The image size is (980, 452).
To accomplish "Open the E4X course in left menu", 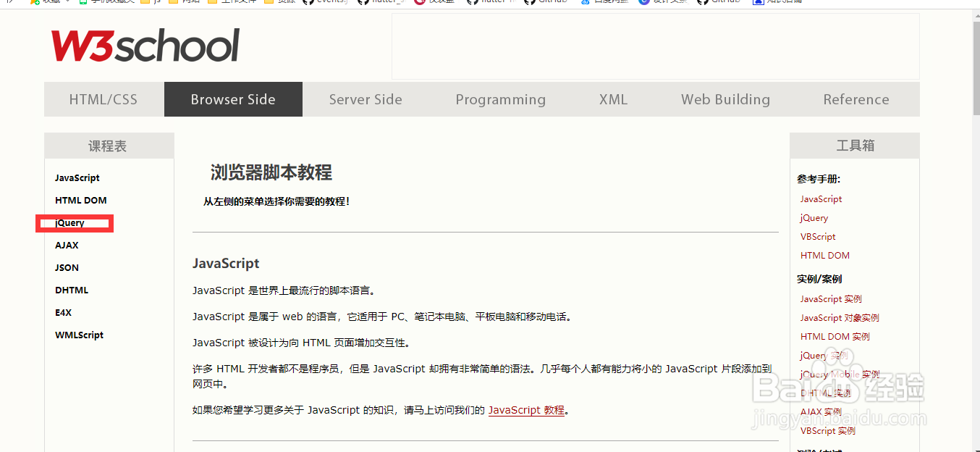I will (x=63, y=312).
